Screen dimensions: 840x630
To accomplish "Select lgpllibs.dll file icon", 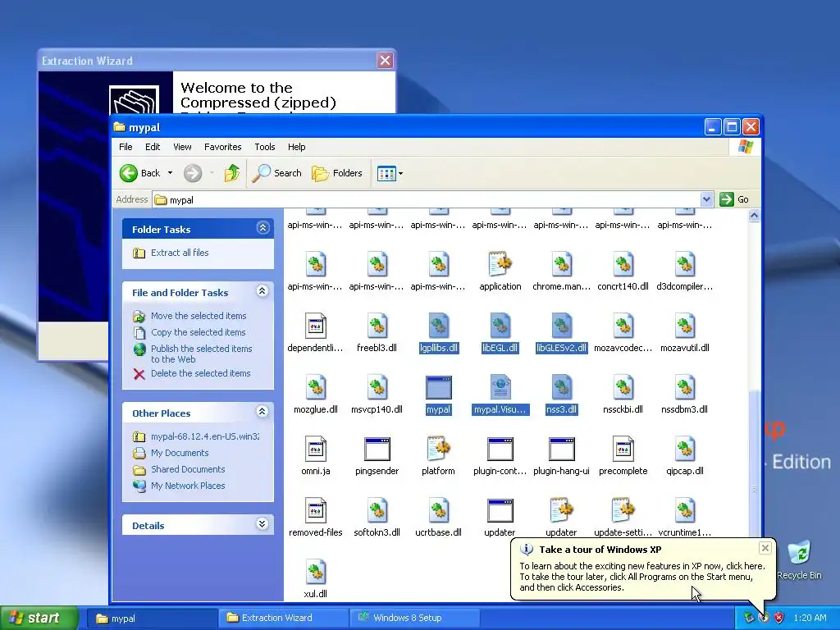I will coord(439,326).
